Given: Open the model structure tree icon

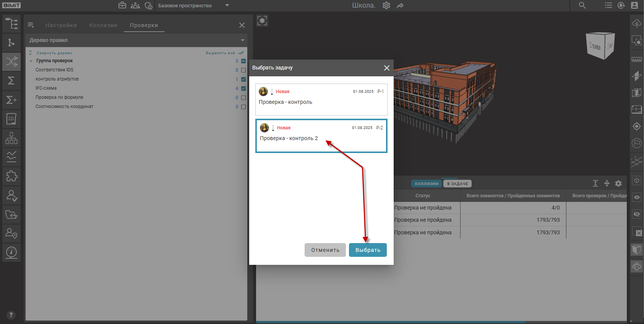Looking at the screenshot, I should [11, 24].
